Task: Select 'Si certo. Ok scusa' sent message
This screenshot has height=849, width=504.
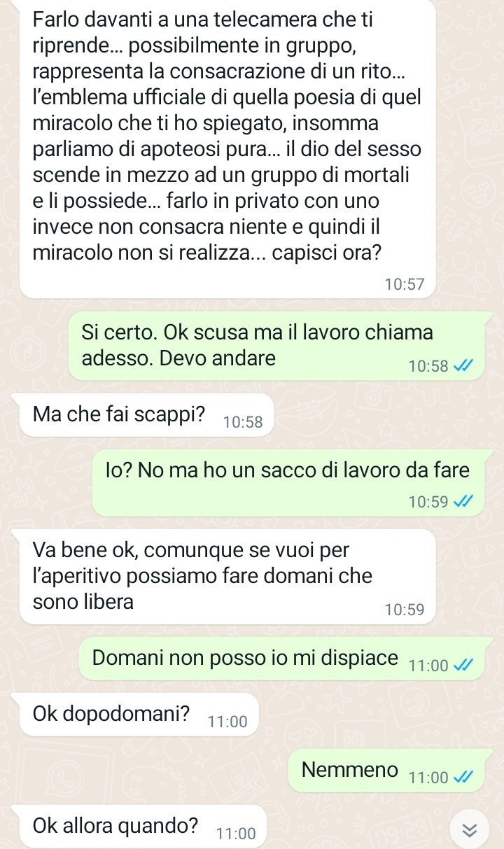Action: pyautogui.click(x=276, y=346)
